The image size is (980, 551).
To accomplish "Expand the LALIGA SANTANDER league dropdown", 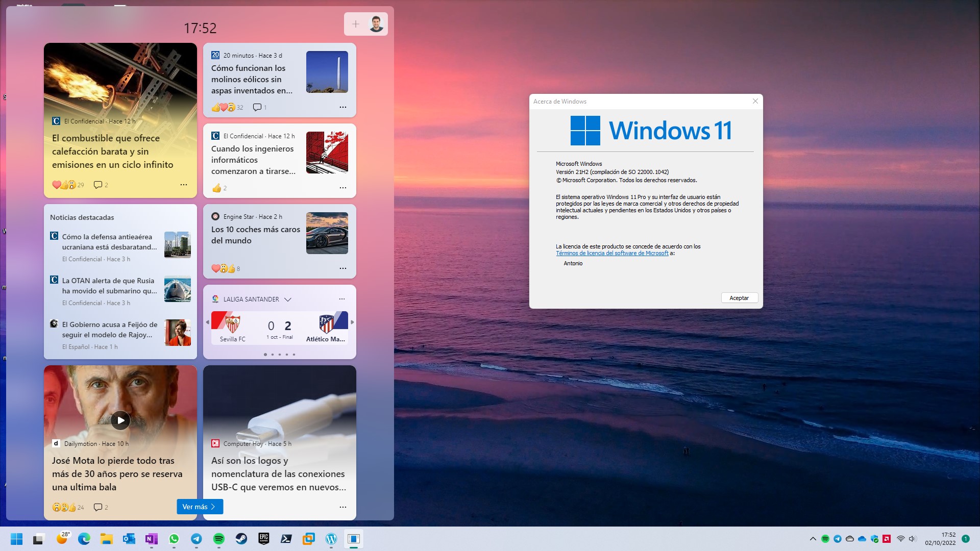I will (288, 299).
